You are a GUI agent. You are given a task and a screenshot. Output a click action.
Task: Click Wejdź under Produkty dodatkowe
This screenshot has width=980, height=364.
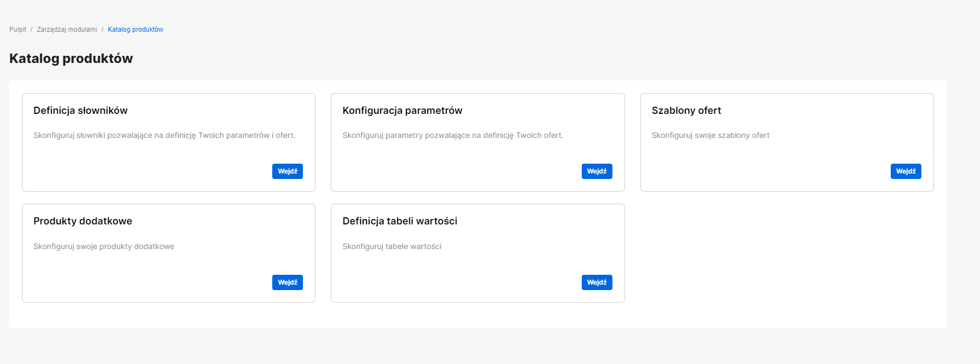(287, 282)
